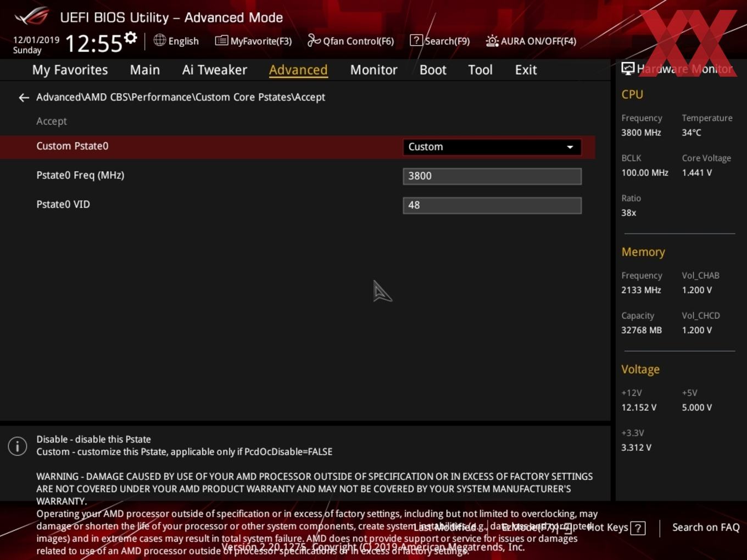Screen dimensions: 747x560
Task: Click the 12/01/2019 date text
Action: pyautogui.click(x=36, y=40)
